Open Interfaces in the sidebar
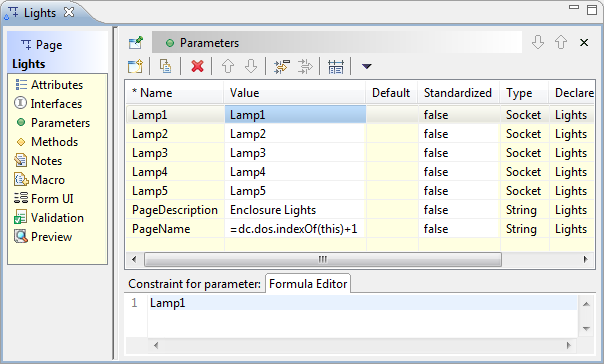 pos(56,104)
